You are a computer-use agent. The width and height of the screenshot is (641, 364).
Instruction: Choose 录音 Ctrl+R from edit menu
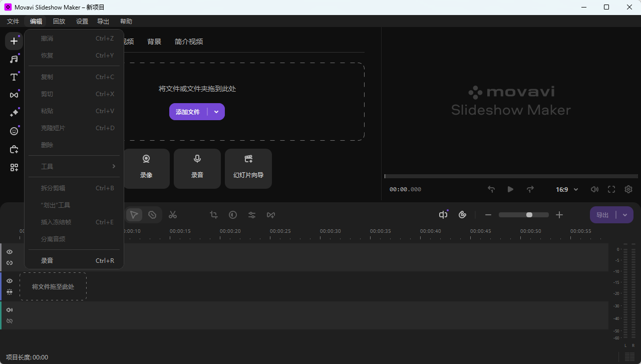coord(74,260)
